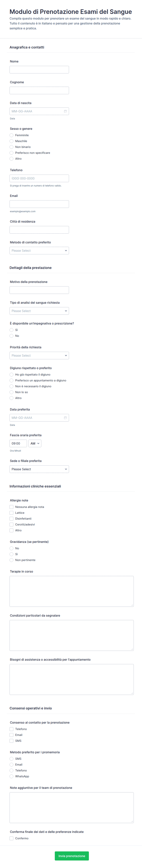Select Non lo so fasting option
The height and width of the screenshot is (868, 142).
(11, 392)
